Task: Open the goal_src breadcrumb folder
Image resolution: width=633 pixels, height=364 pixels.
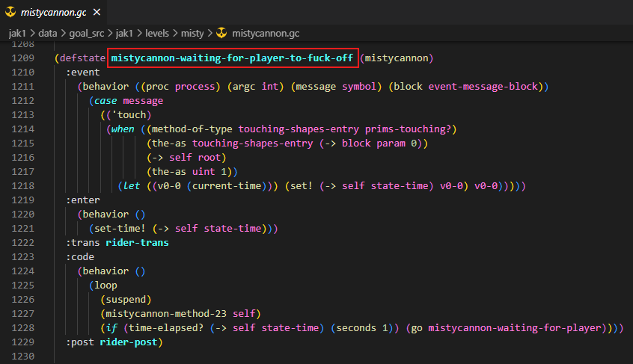Action: click(86, 34)
